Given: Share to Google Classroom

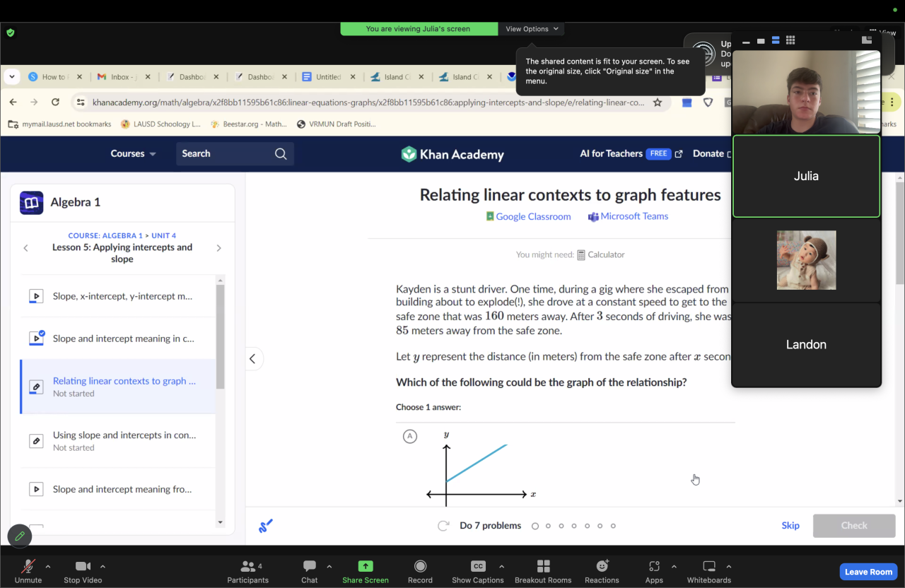Looking at the screenshot, I should click(x=528, y=216).
